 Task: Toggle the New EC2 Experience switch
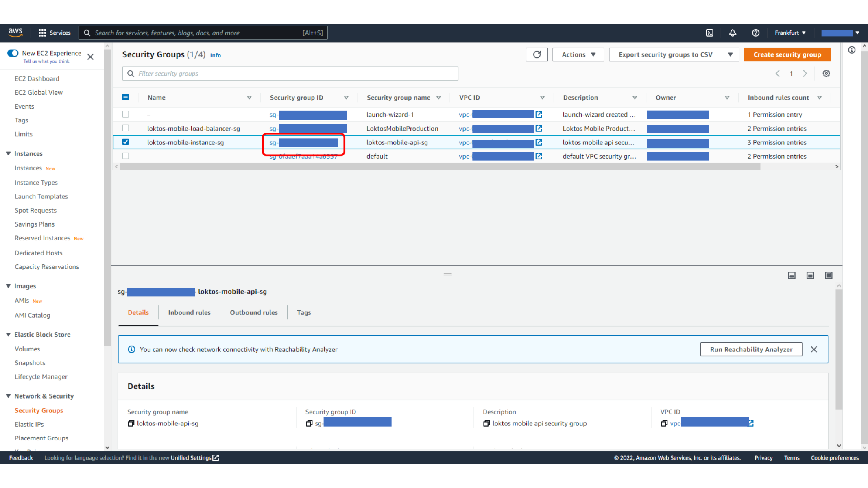point(13,53)
